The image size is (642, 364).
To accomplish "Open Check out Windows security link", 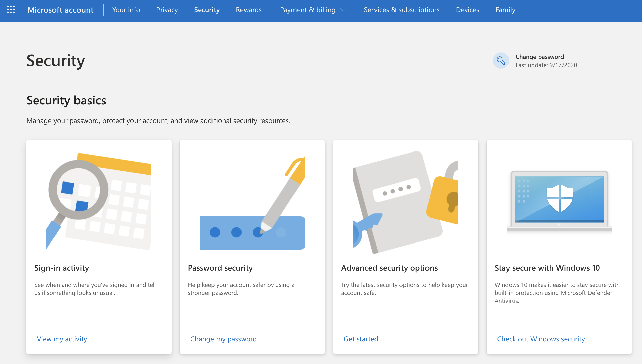I will pyautogui.click(x=541, y=339).
